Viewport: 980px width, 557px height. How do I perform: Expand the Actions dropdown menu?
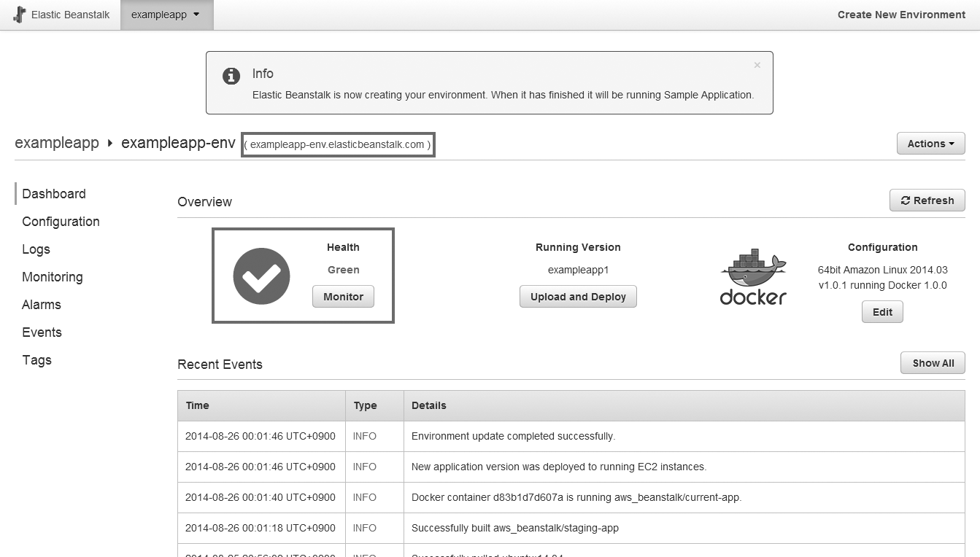tap(930, 144)
